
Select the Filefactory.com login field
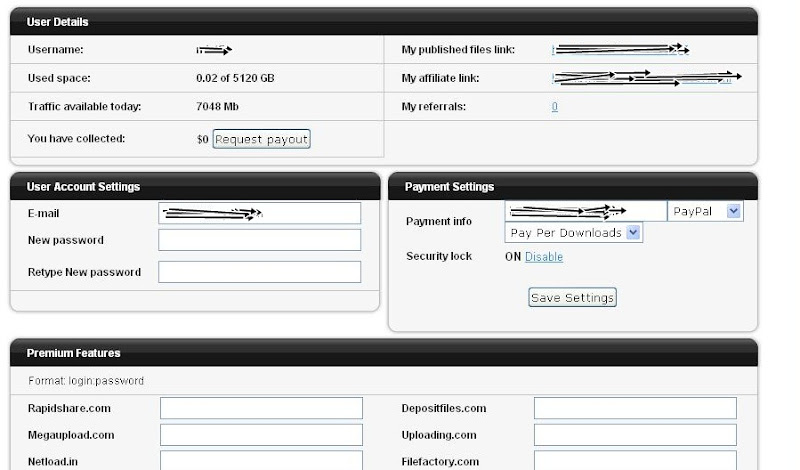coord(635,461)
